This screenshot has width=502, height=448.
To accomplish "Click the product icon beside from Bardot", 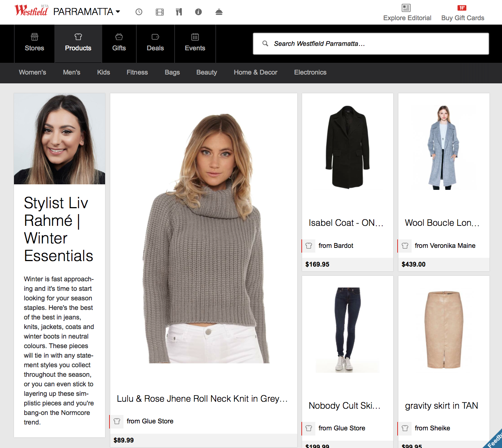I will coord(309,246).
